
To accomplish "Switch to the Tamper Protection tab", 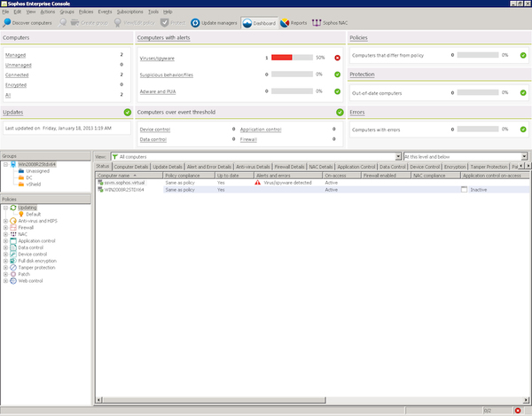I will [x=489, y=167].
